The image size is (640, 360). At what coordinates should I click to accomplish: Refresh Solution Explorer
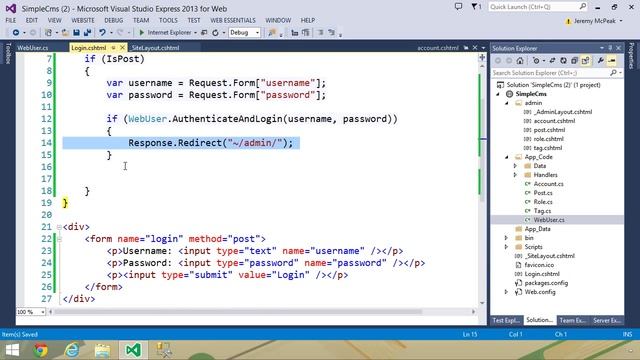pos(563,60)
